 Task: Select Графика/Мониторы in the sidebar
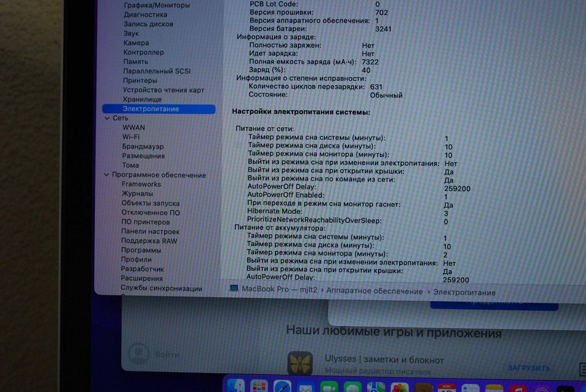156,5
